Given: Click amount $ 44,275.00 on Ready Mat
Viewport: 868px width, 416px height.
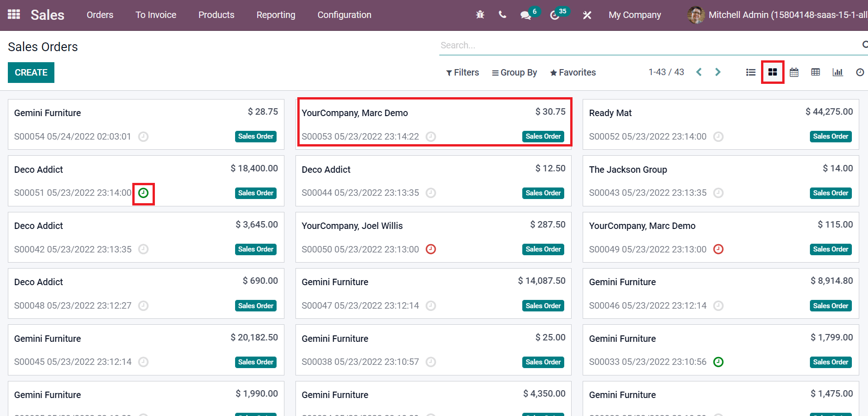Looking at the screenshot, I should click(x=829, y=111).
